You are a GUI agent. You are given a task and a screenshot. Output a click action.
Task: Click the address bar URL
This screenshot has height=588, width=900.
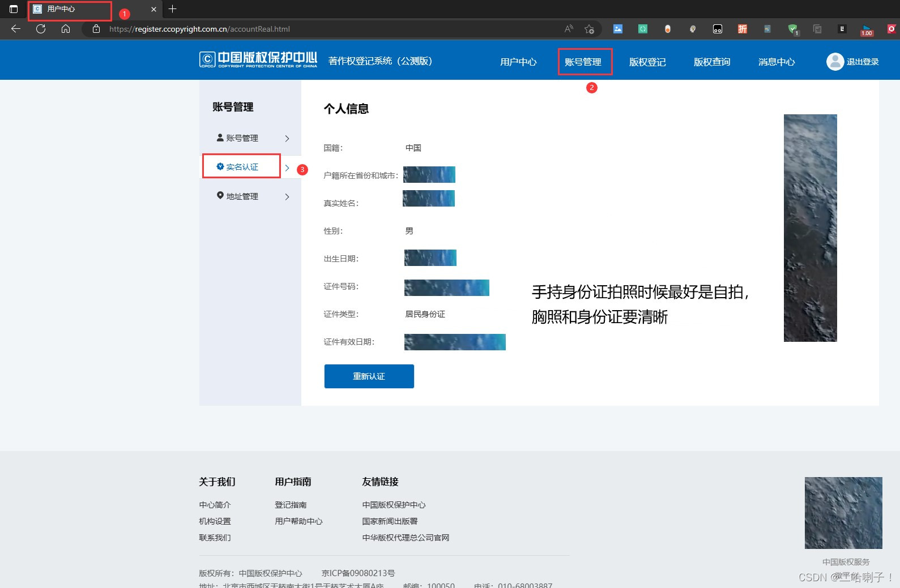[199, 29]
